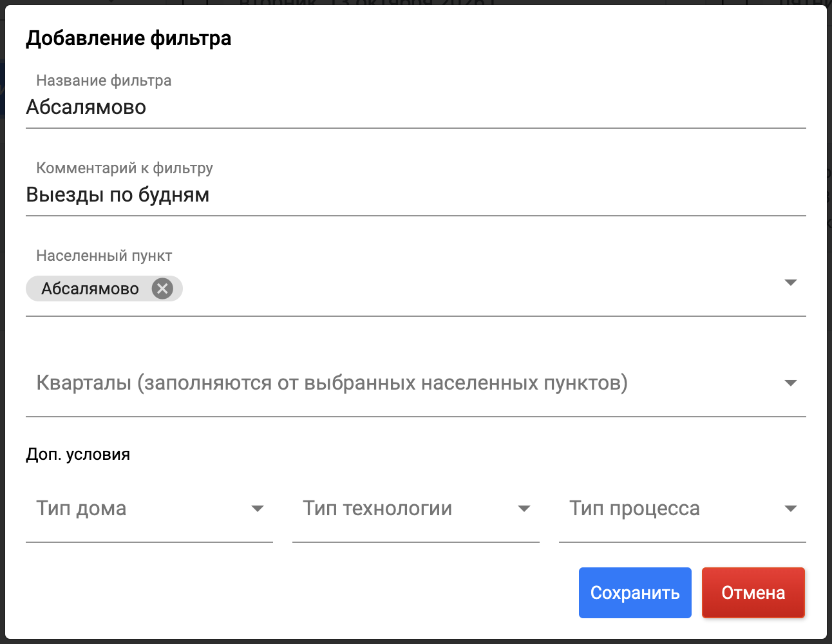
Task: Click the Сохранить button
Action: [x=635, y=592]
